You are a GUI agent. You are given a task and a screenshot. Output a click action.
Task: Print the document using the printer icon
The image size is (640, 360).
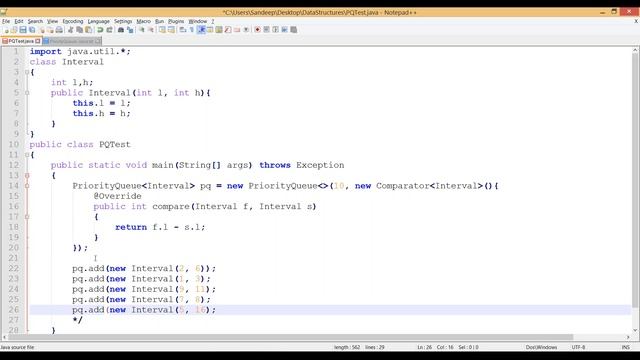pos(59,30)
